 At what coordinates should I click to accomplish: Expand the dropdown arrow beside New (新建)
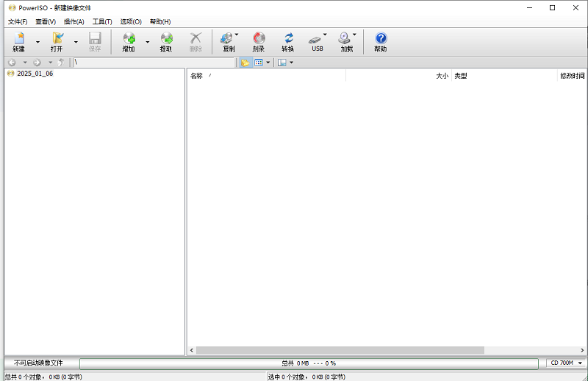37,43
